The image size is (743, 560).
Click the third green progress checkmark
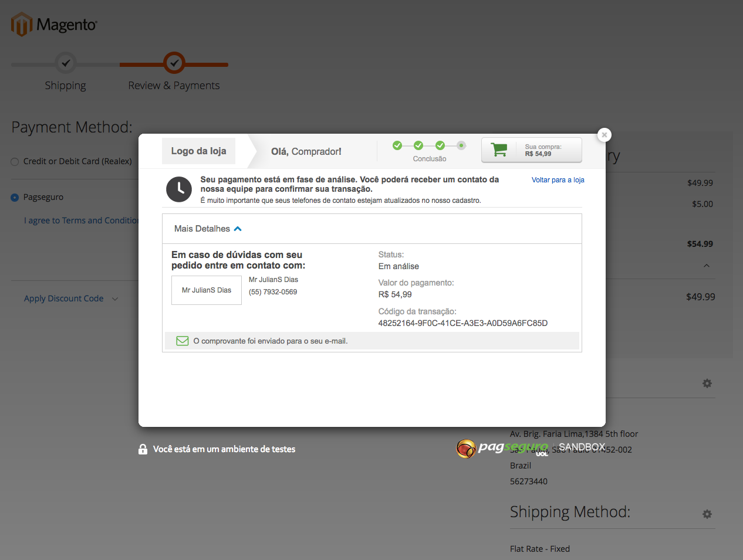coord(440,145)
